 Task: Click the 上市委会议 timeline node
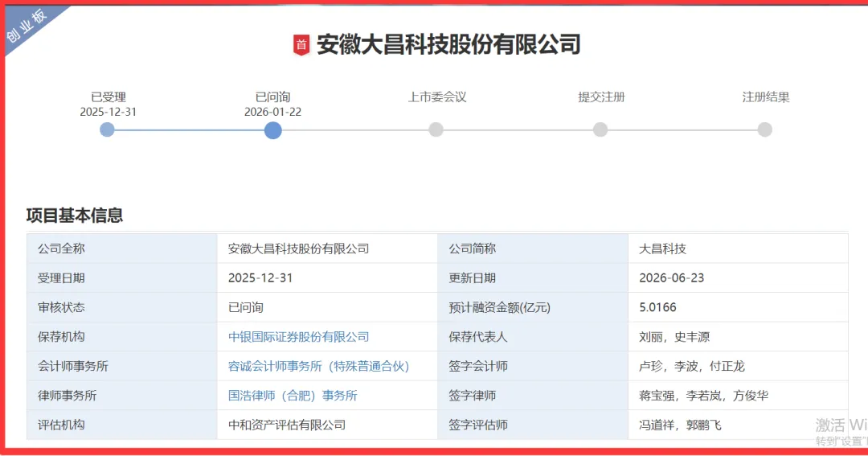click(436, 129)
